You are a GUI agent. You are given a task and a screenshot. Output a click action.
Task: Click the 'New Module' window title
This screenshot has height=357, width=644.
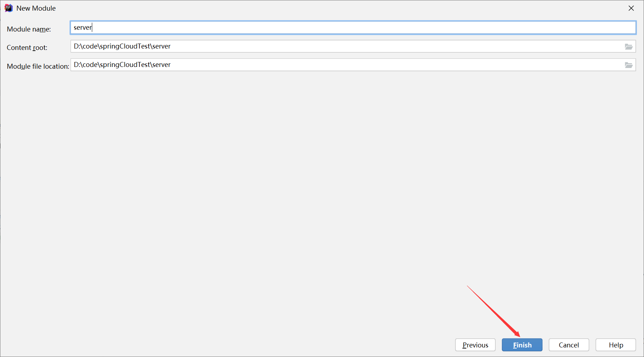(x=36, y=8)
